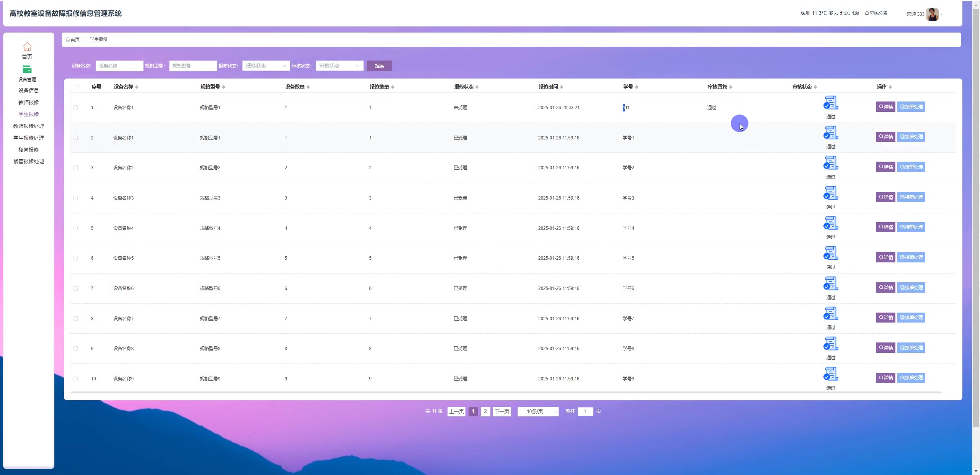
Task: Open 楼管报修处理 in sidebar menu
Action: [x=28, y=161]
